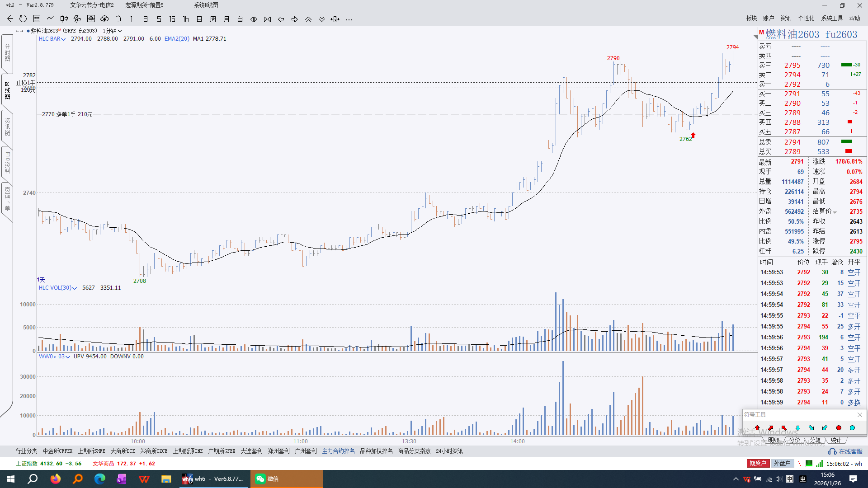The width and height of the screenshot is (868, 488).
Task: Click the expand chart horizontally icon
Action: [x=254, y=19]
